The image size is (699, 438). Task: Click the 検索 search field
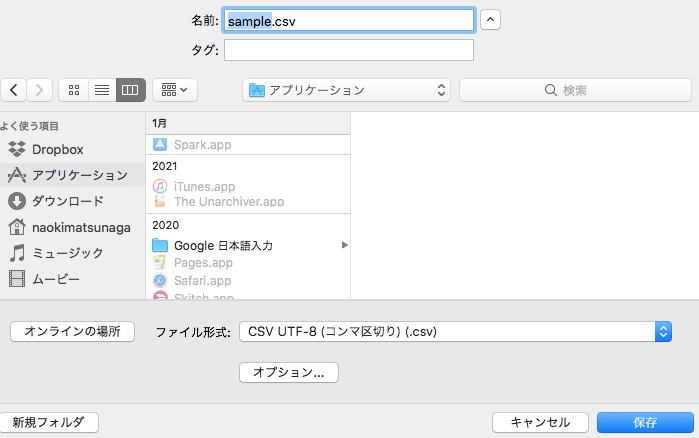click(575, 90)
